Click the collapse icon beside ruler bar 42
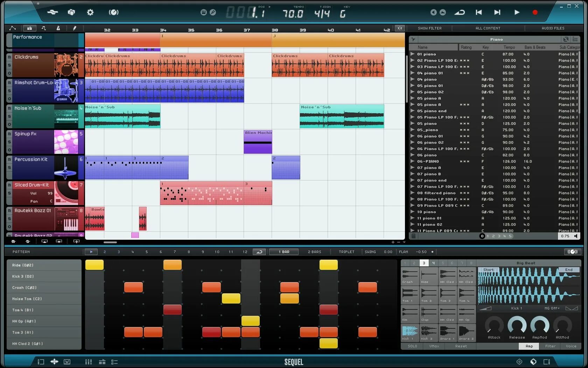 [400, 28]
